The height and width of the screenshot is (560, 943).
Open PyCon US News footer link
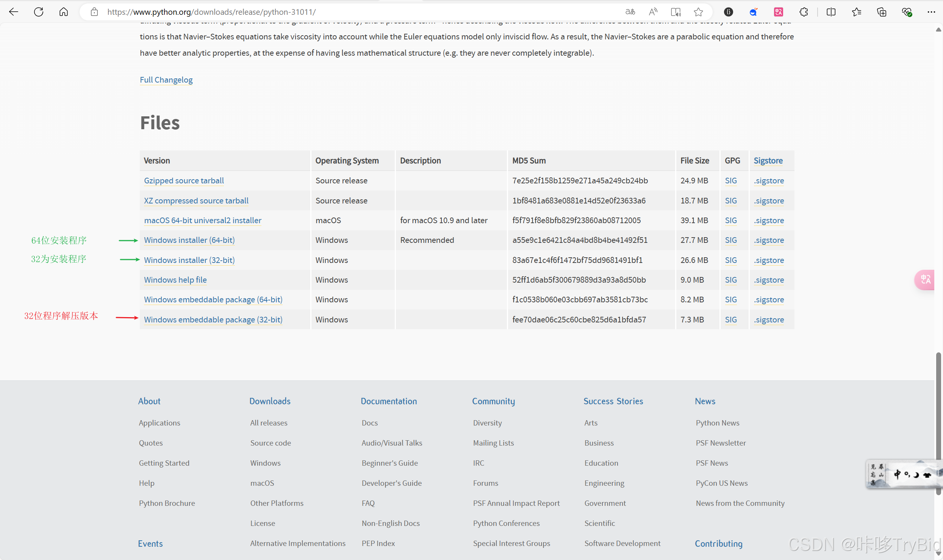pyautogui.click(x=721, y=483)
